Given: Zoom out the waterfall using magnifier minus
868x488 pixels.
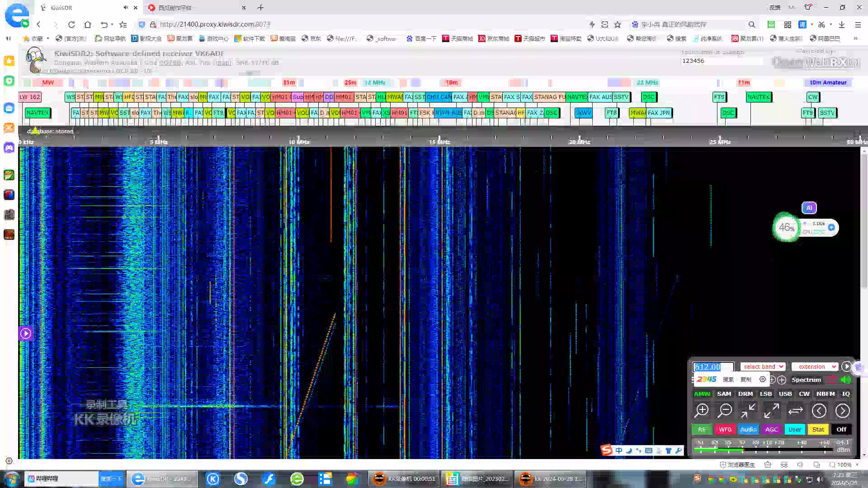Looking at the screenshot, I should click(725, 410).
